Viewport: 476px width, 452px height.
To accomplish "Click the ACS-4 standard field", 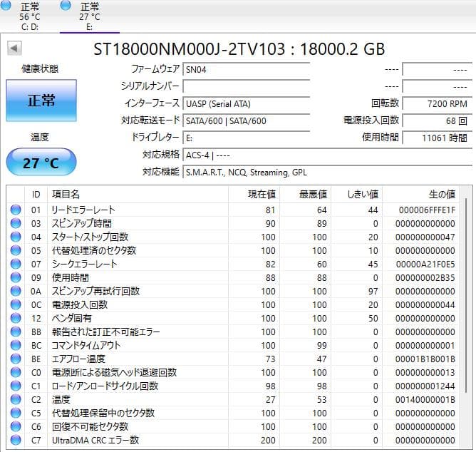I will (x=327, y=155).
